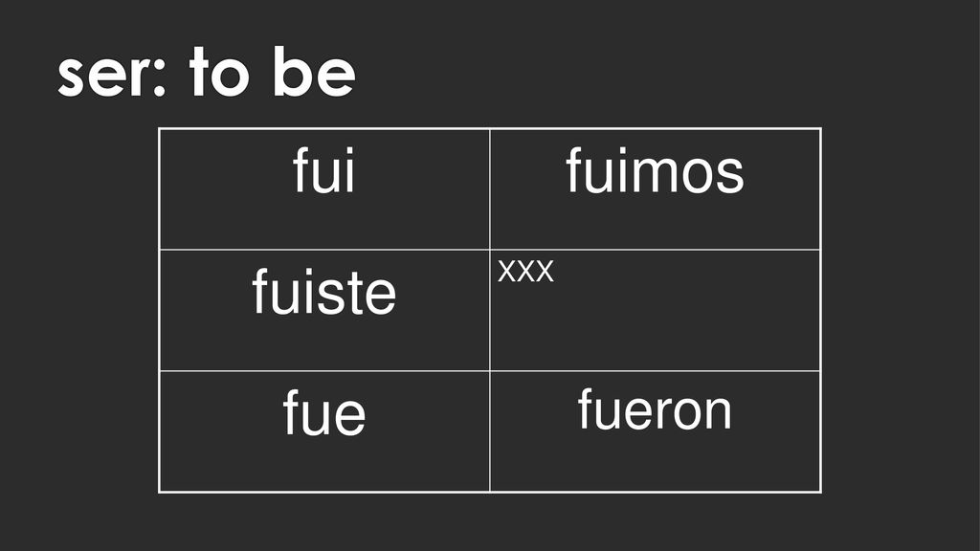Click the right outer border of the table
Viewport: 980px width, 551px height.
click(x=820, y=311)
